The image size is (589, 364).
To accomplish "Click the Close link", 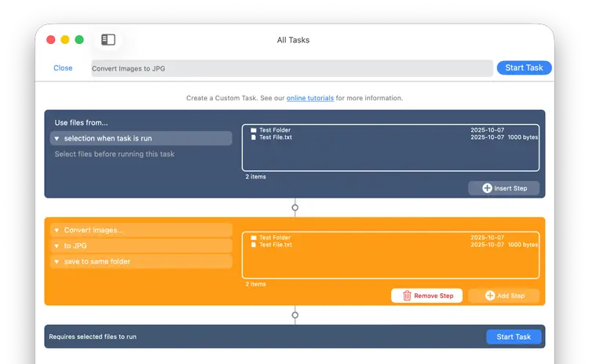I will [63, 68].
